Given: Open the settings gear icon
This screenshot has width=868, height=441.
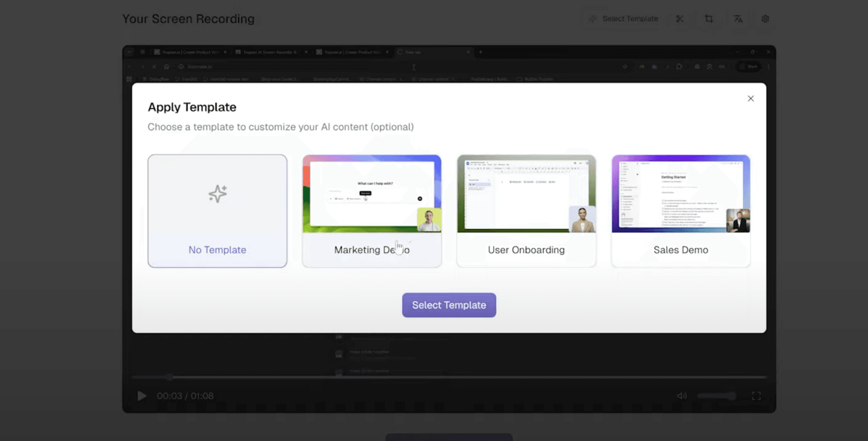Looking at the screenshot, I should coord(765,19).
